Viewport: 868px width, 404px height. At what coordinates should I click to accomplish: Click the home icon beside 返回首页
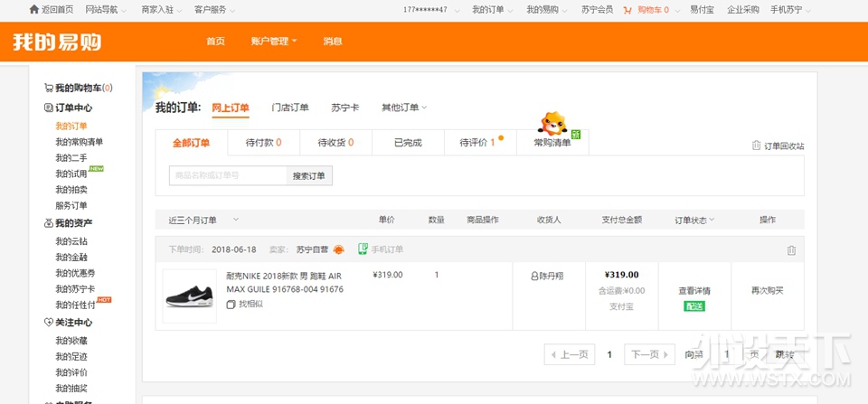(x=34, y=10)
